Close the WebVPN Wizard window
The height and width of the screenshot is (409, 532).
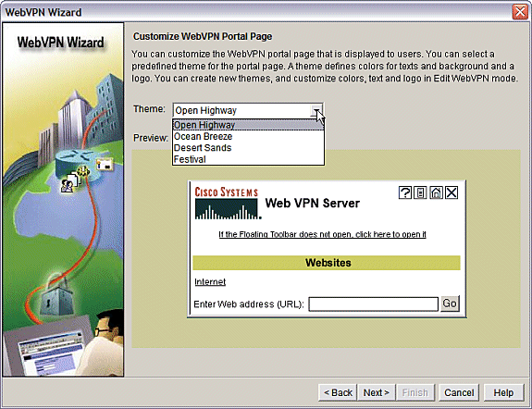coord(520,12)
